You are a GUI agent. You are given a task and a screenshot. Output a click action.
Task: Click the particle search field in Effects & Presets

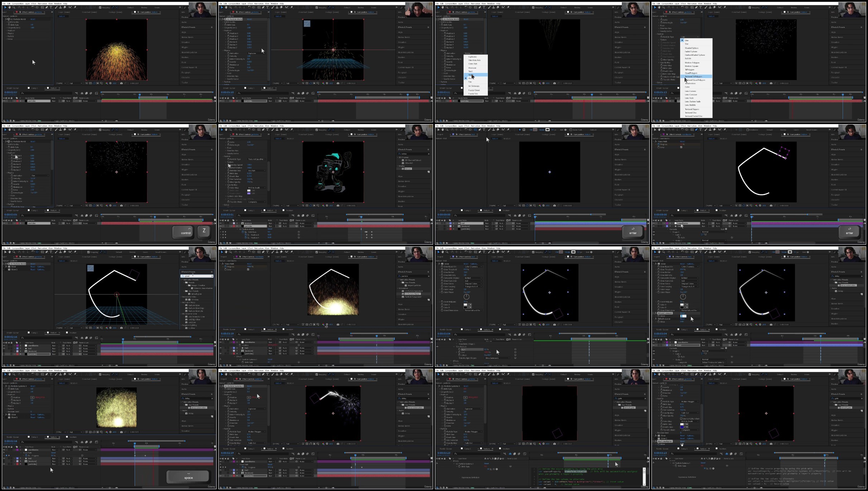point(413,276)
